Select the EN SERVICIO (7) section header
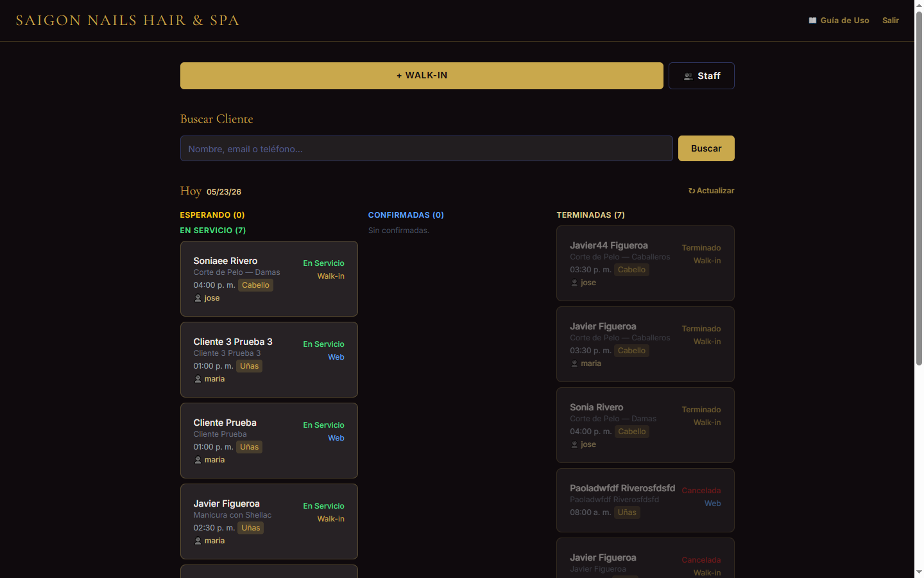Screen dimensions: 924x578 click(213, 231)
